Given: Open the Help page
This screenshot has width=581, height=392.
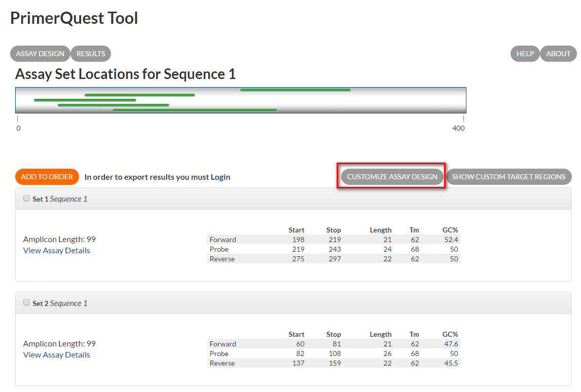Looking at the screenshot, I should coord(525,54).
